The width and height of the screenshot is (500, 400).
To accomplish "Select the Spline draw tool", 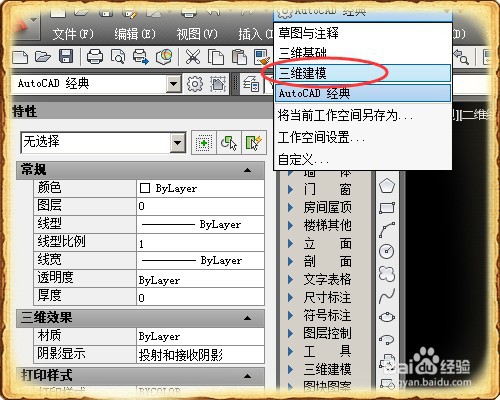I will coord(387,296).
